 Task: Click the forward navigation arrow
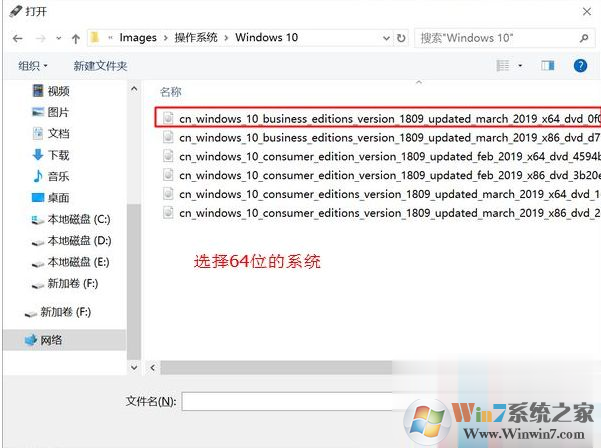(41, 38)
